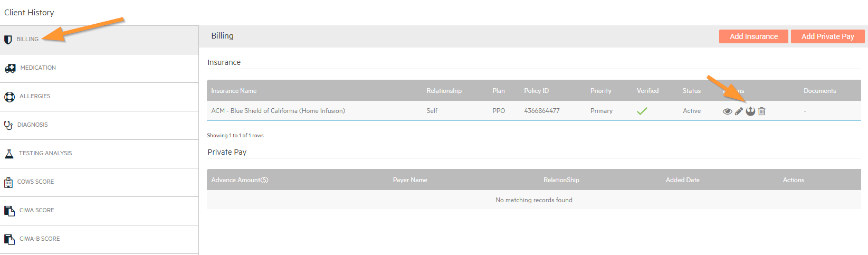The height and width of the screenshot is (255, 868).
Task: Select the ACM - Blue Shield of California row
Action: pos(278,111)
